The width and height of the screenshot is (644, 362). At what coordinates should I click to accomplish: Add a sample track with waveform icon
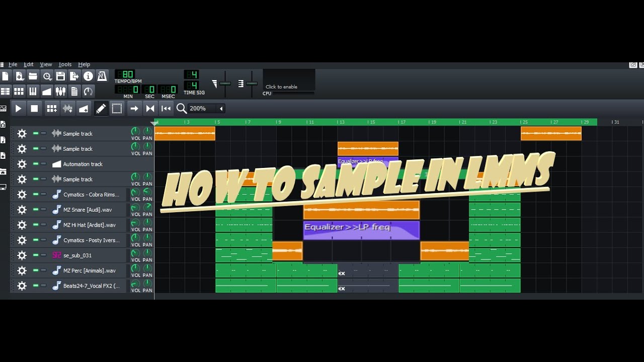[x=67, y=108]
